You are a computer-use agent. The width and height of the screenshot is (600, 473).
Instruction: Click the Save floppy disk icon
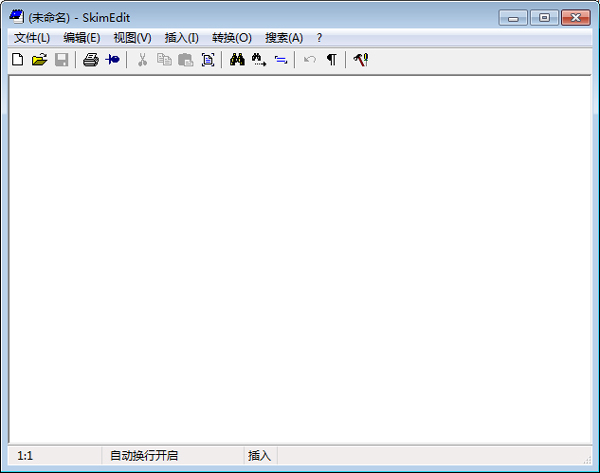(62, 60)
